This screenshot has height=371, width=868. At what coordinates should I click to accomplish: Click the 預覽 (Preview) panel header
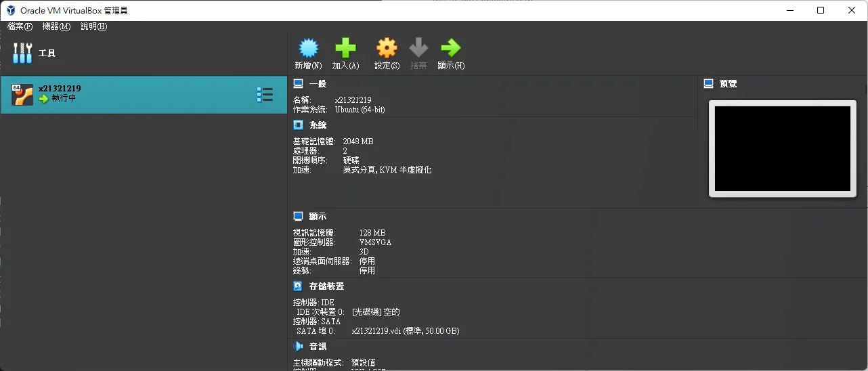coord(729,84)
